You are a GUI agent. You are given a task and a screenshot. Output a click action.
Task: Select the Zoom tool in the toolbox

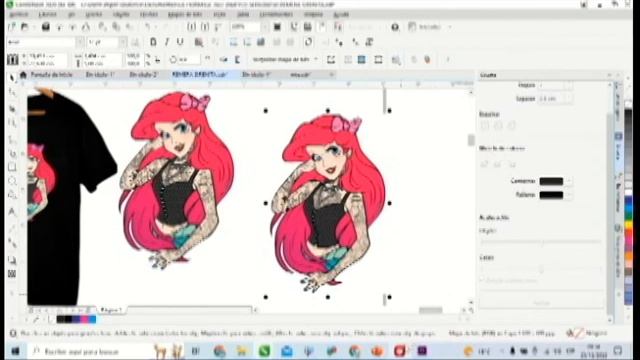click(x=12, y=123)
